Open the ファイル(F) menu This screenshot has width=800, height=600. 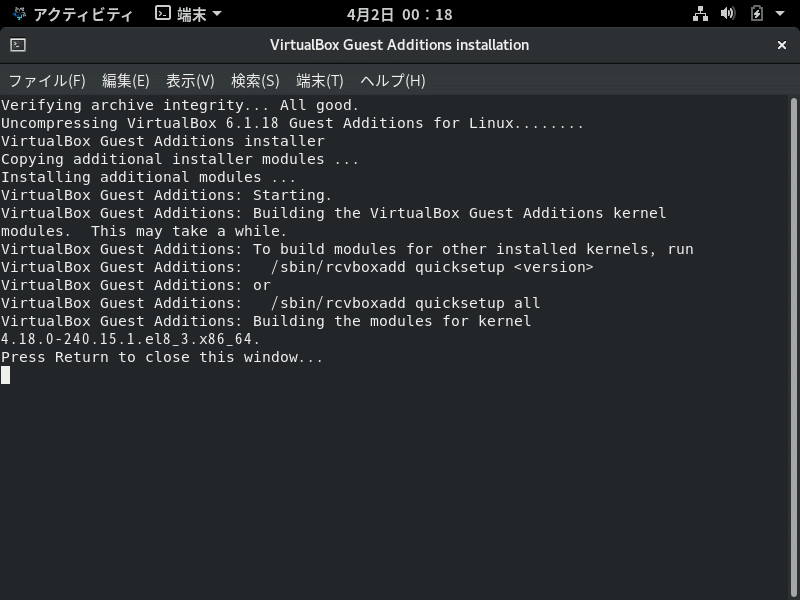pos(47,81)
